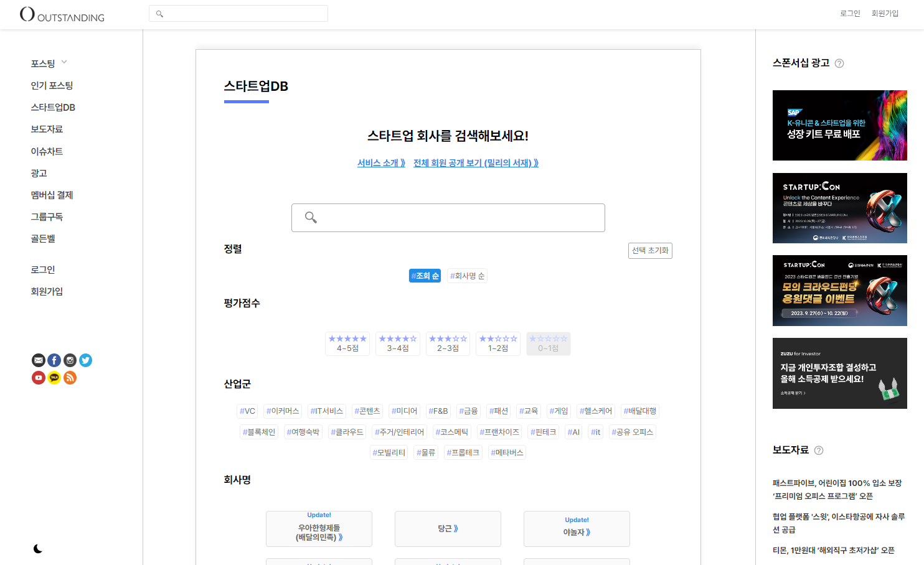Viewport: 924px width, 565px height.
Task: Toggle the #블록체인 industry tag
Action: (x=258, y=432)
